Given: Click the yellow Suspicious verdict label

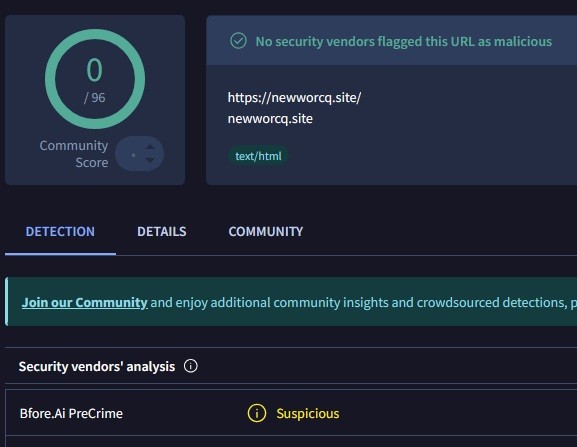Looking at the screenshot, I should (x=308, y=414).
